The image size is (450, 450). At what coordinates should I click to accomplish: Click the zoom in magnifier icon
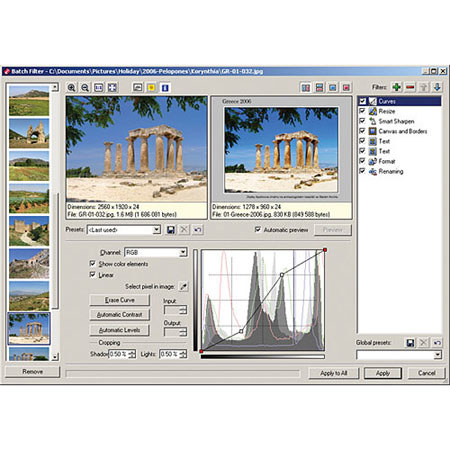click(x=71, y=87)
